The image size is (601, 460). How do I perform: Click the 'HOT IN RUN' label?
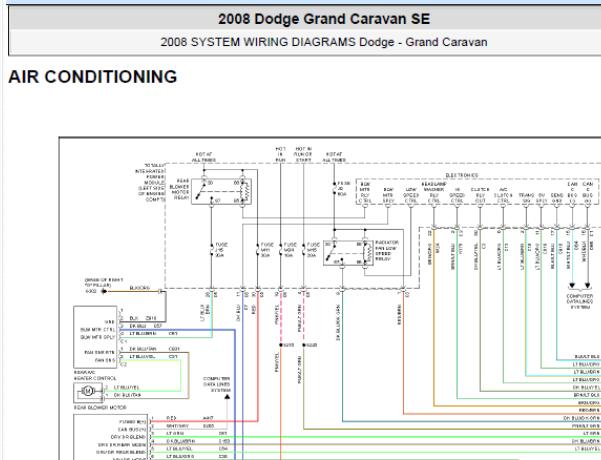point(280,154)
